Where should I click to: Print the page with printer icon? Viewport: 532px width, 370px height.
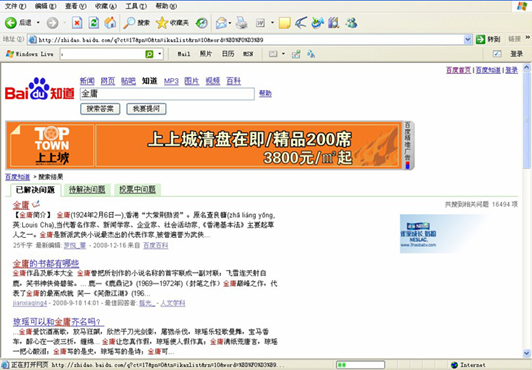[x=242, y=23]
